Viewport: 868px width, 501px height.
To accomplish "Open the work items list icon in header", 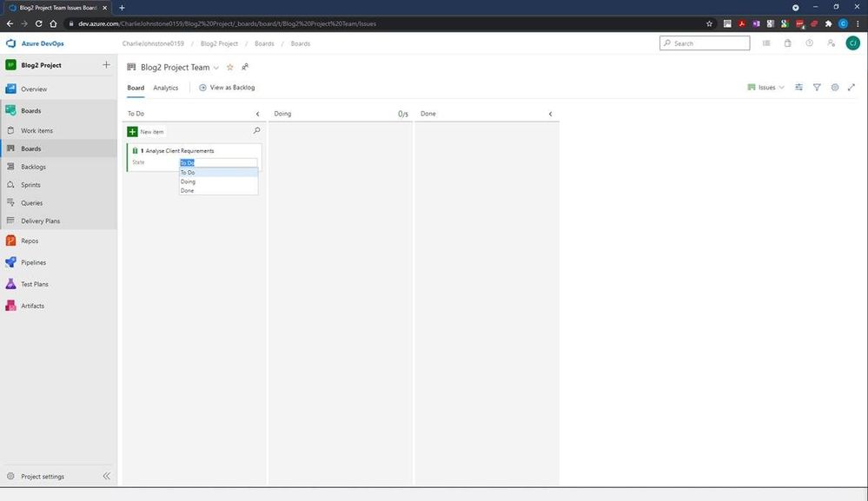I will 766,43.
